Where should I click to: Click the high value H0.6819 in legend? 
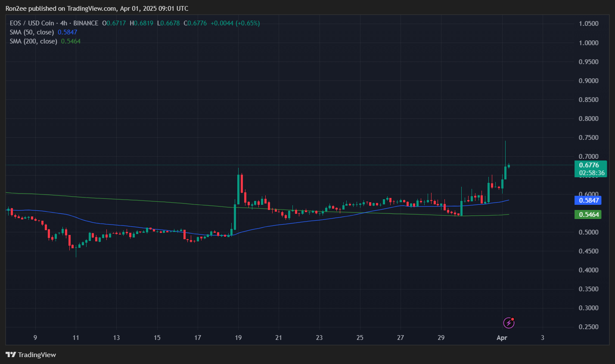pos(142,23)
